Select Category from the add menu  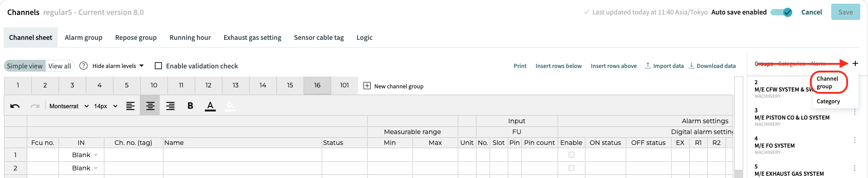click(828, 101)
